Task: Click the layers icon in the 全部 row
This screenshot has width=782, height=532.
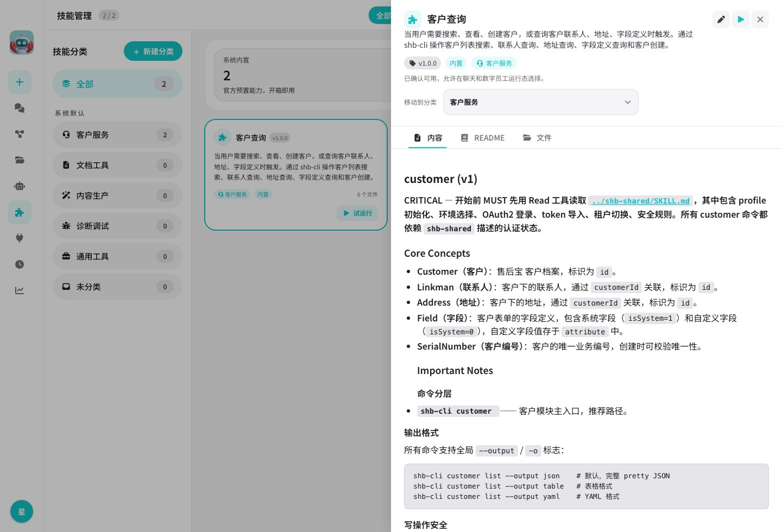Action: [x=66, y=84]
